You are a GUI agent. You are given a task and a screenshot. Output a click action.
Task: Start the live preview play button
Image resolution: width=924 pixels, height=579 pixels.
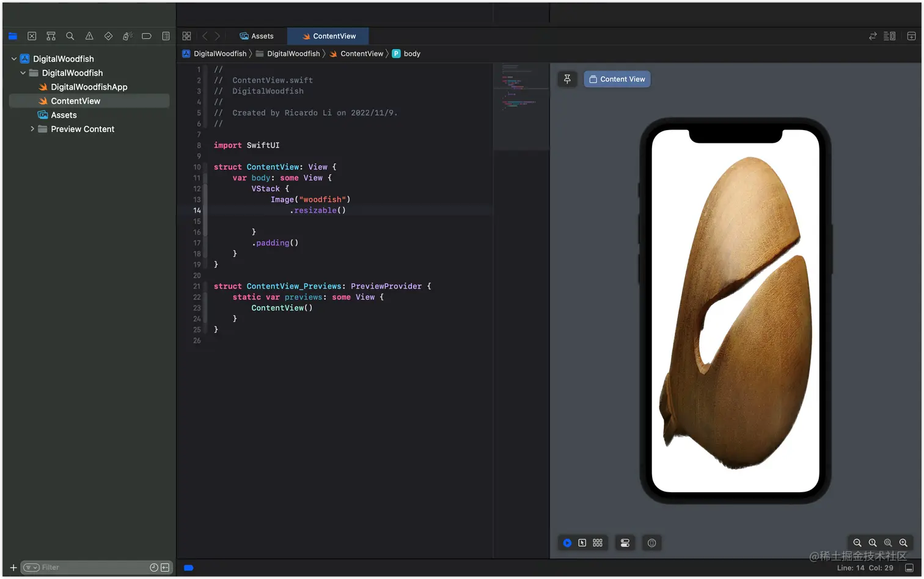pos(567,543)
